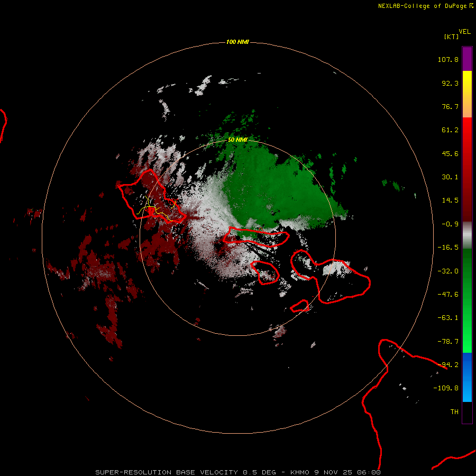
Task: Click the blue segment of the velocity color bar
Action: click(x=467, y=377)
